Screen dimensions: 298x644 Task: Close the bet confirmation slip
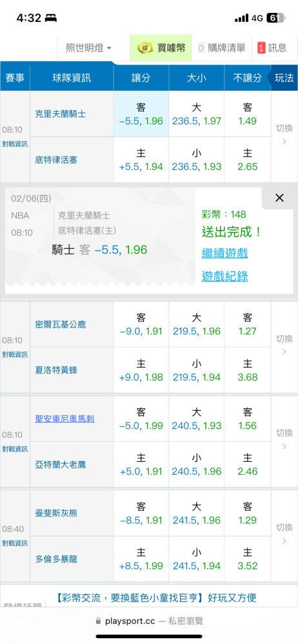click(279, 198)
